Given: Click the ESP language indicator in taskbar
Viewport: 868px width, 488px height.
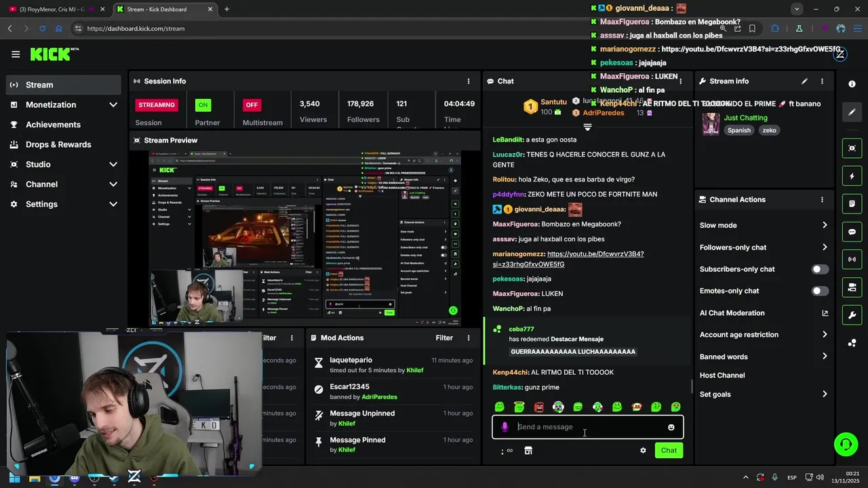Looking at the screenshot, I should click(x=792, y=478).
